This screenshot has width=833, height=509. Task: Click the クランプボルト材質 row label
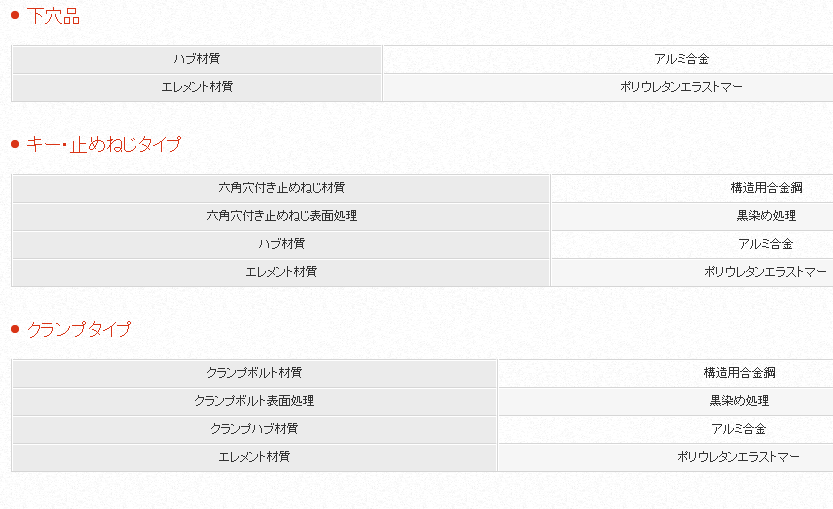coord(254,373)
